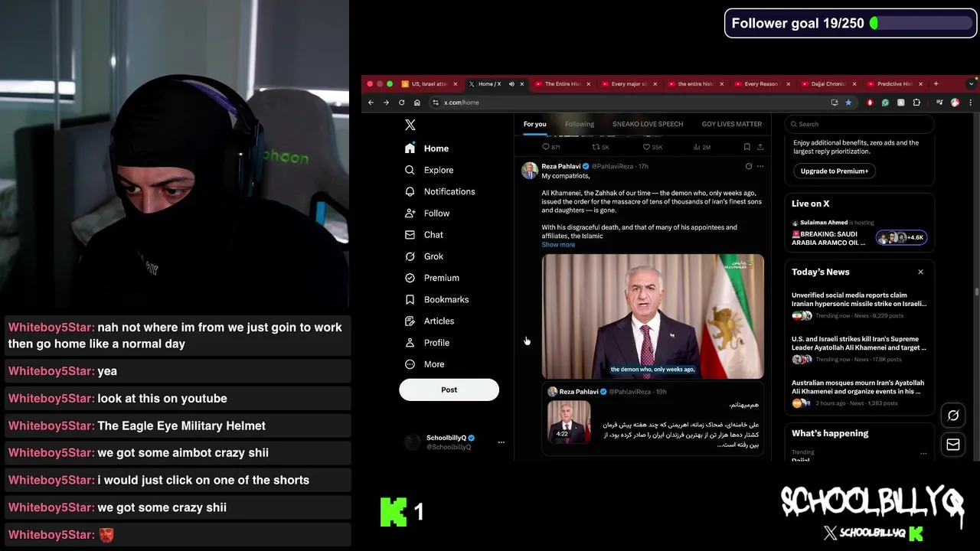Open the tab search dropdown arrow
This screenshot has height=551, width=980.
coord(971,83)
